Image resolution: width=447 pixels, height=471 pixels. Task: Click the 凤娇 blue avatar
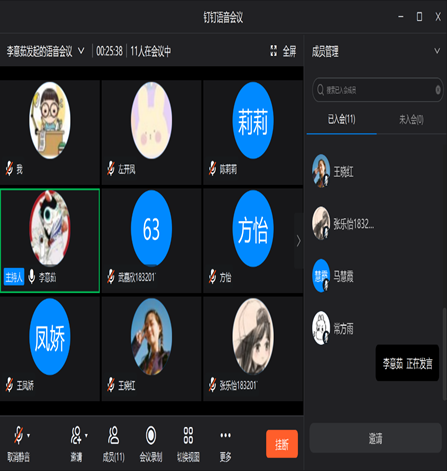pos(50,337)
